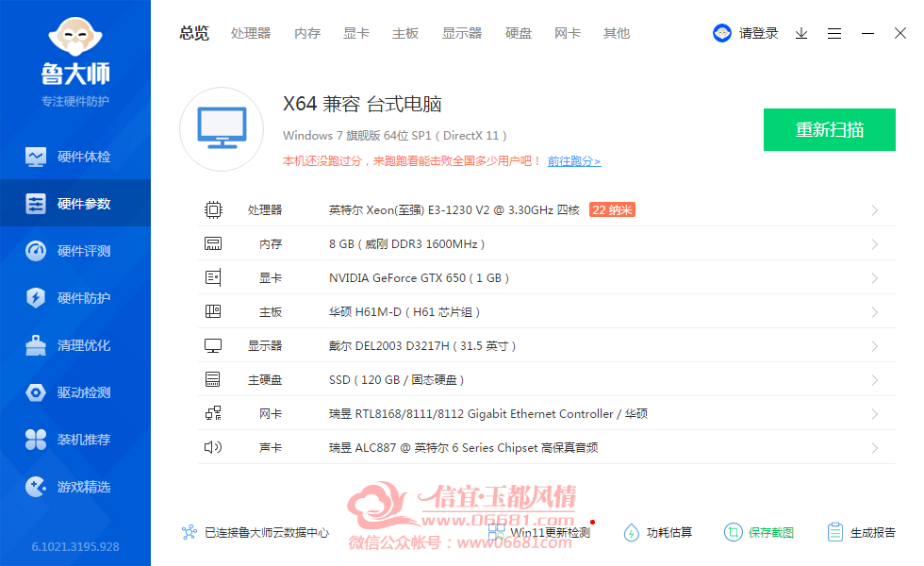Click the download arrow icon in title bar
The width and height of the screenshot is (924, 566).
(x=800, y=34)
